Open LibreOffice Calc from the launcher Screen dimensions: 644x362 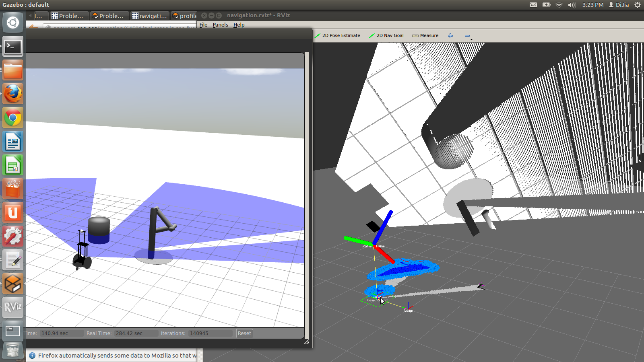(13, 165)
